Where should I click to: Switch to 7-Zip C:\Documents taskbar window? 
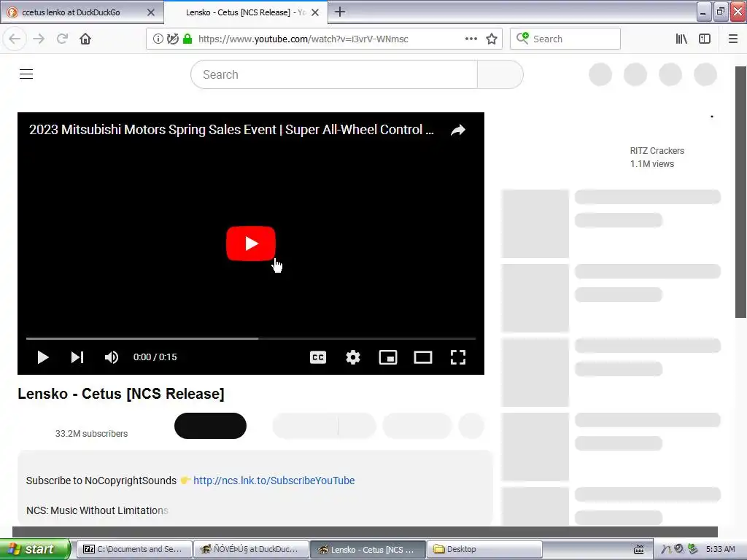click(135, 549)
